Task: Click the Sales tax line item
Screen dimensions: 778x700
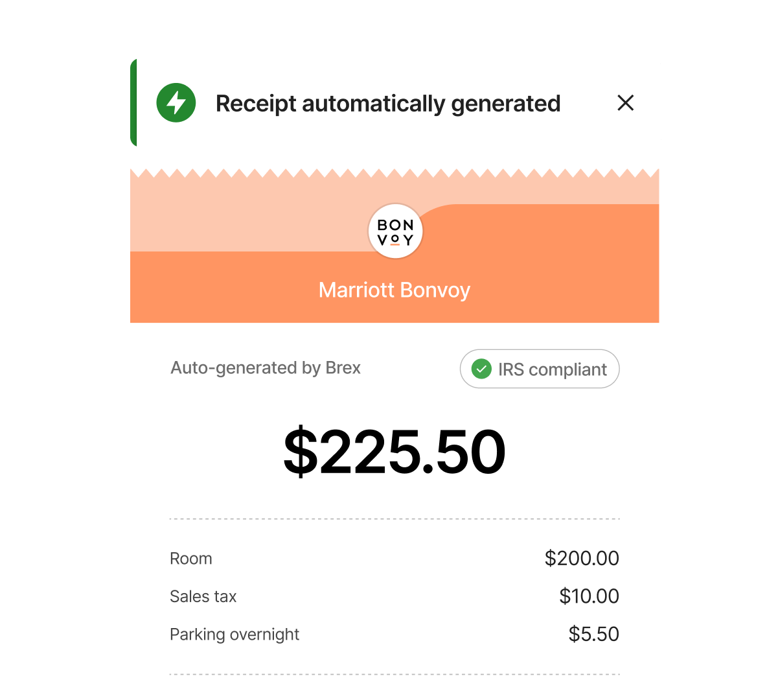Action: pos(203,596)
